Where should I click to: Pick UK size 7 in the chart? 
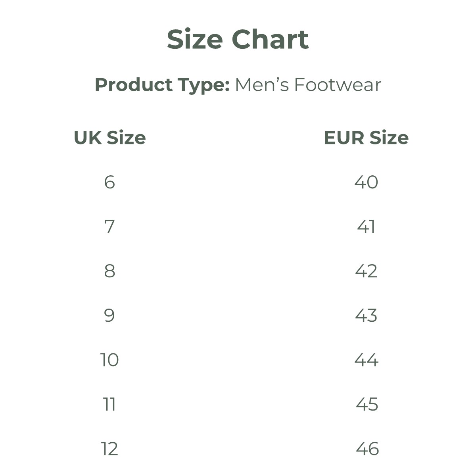coord(109,226)
